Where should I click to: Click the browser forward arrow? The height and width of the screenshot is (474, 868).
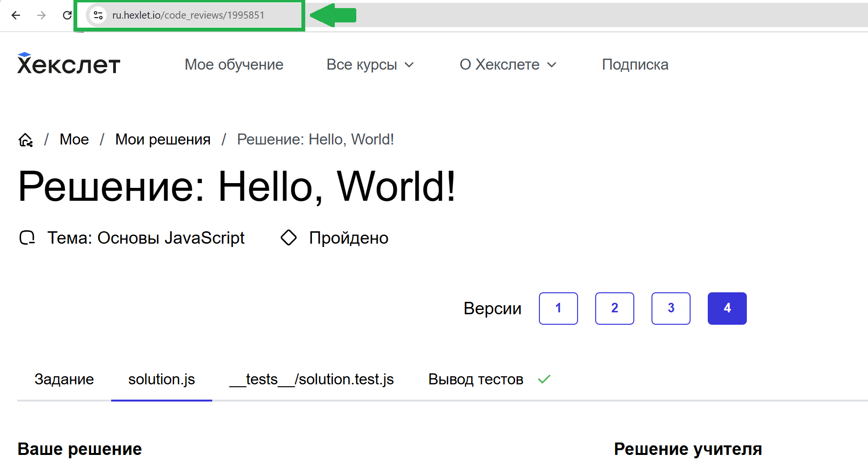click(x=41, y=15)
